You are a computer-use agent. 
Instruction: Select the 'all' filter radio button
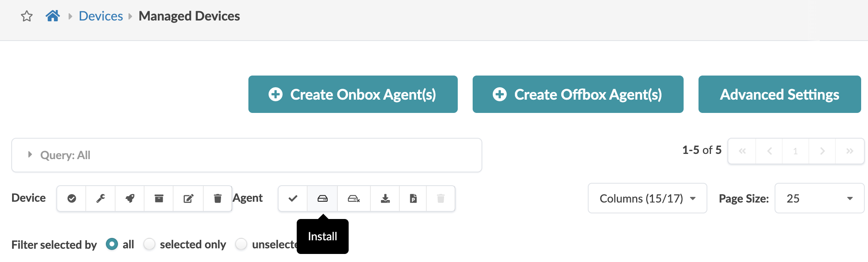pyautogui.click(x=112, y=244)
